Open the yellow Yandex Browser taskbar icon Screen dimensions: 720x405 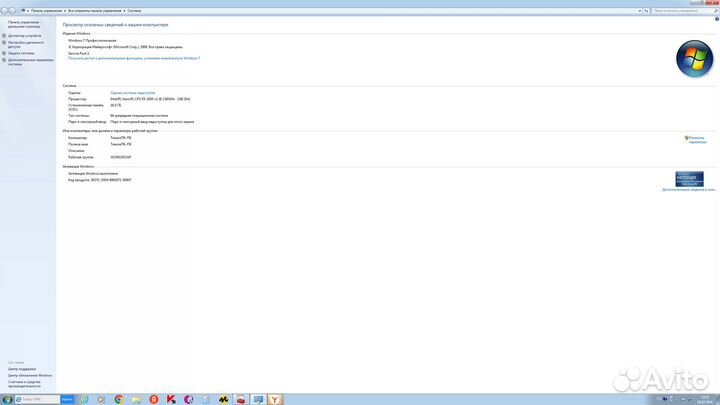276,399
